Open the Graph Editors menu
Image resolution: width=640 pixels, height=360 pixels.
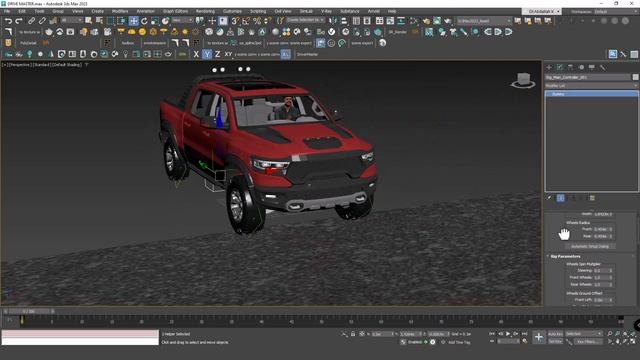point(176,11)
